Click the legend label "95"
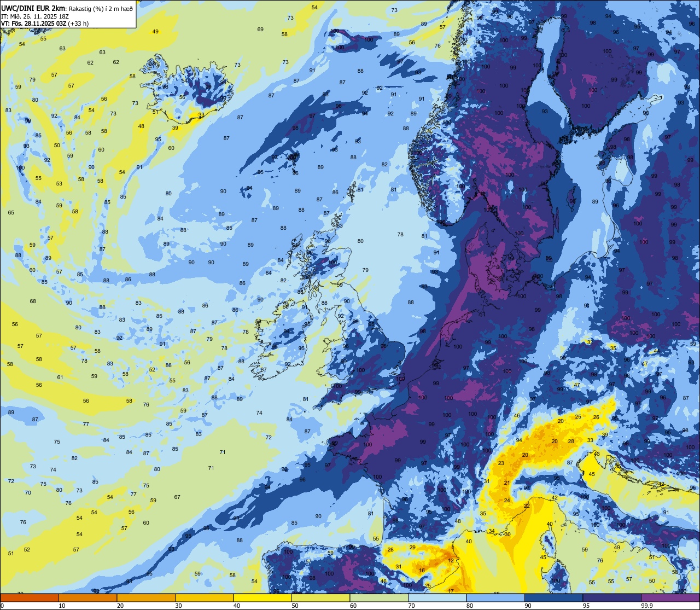The width and height of the screenshot is (700, 610). (x=586, y=606)
